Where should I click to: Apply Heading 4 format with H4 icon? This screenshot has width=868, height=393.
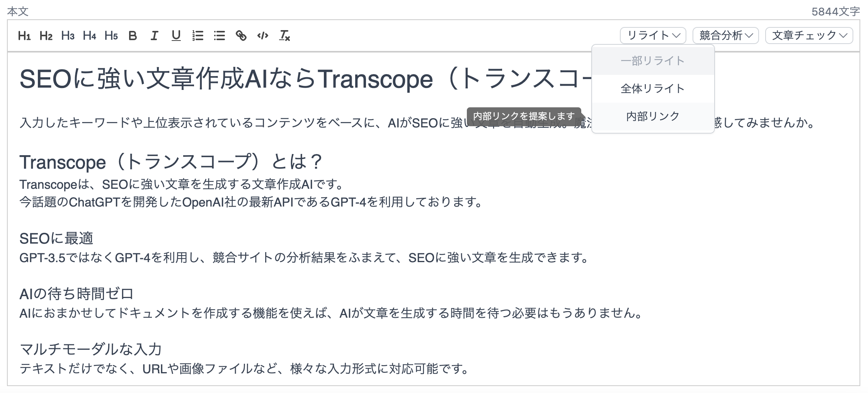pos(89,36)
